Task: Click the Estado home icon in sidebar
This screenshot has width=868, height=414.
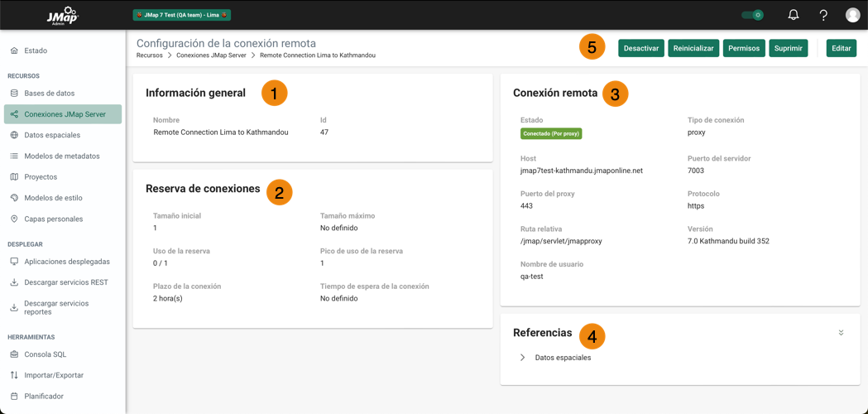Action: click(x=14, y=51)
